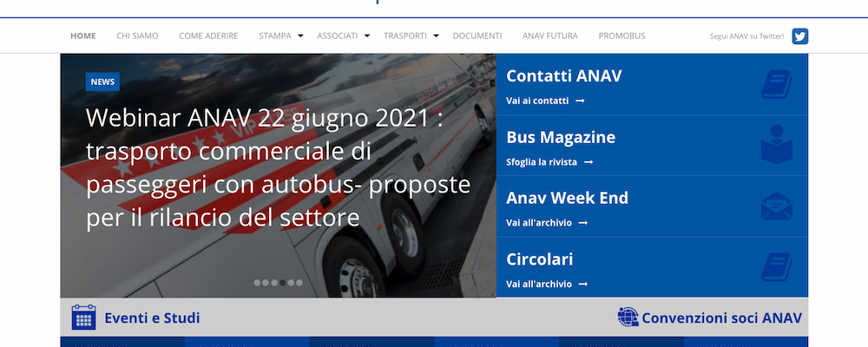Follow 'Vai all'archivio' under Anav Week End
The height and width of the screenshot is (347, 868).
(547, 222)
